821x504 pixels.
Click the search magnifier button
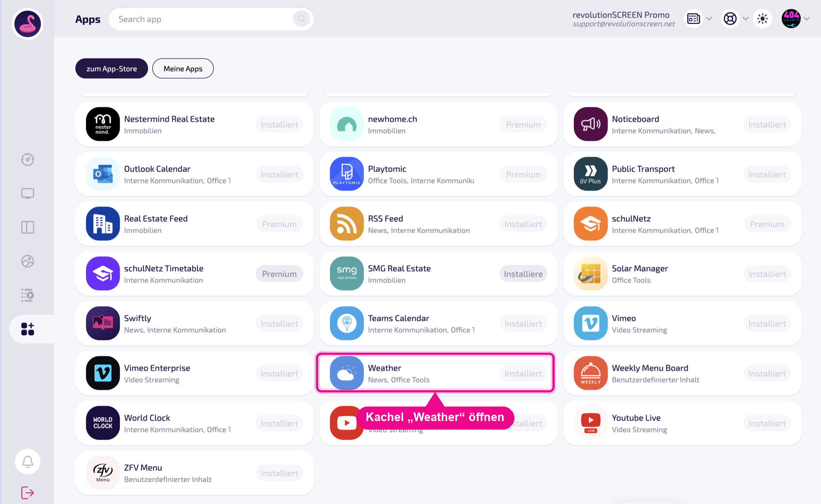[301, 19]
